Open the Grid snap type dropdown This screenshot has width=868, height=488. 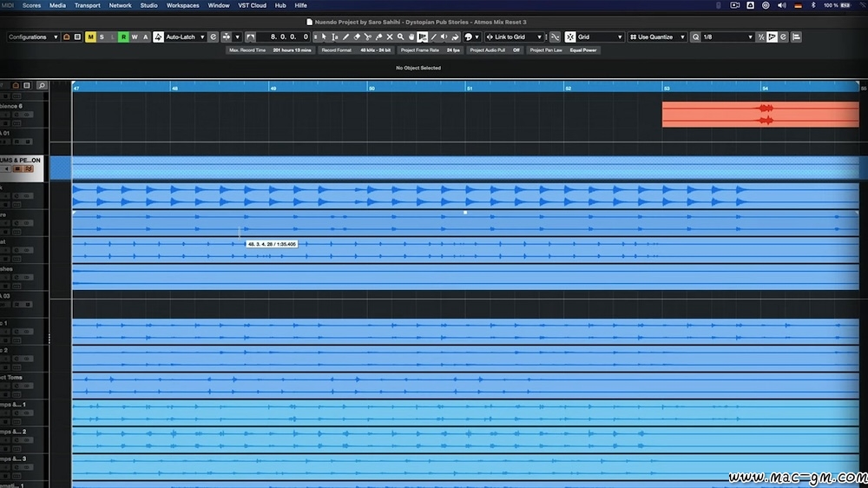click(600, 37)
